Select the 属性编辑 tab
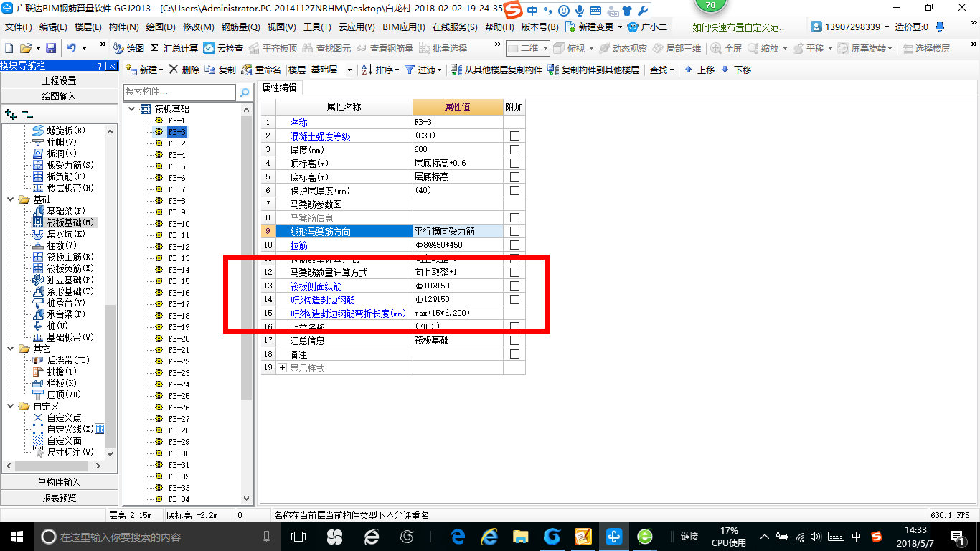 pyautogui.click(x=280, y=88)
